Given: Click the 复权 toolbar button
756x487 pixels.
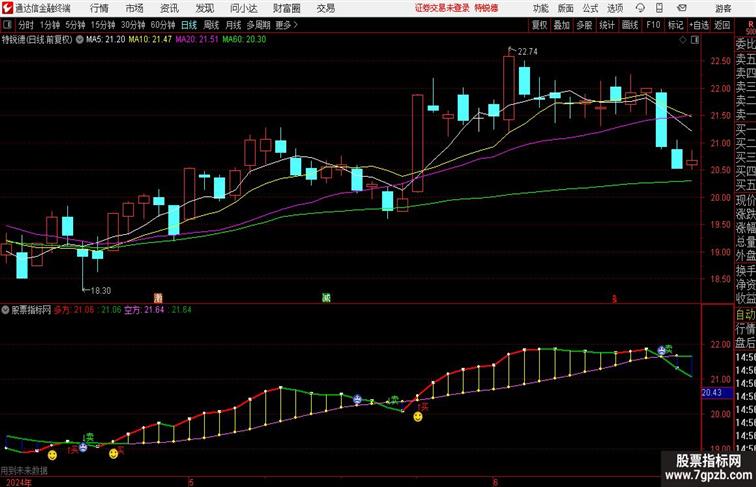Looking at the screenshot, I should click(x=540, y=25).
